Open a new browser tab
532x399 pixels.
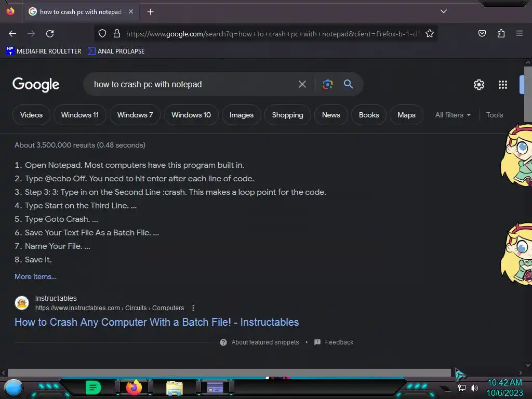pyautogui.click(x=150, y=12)
